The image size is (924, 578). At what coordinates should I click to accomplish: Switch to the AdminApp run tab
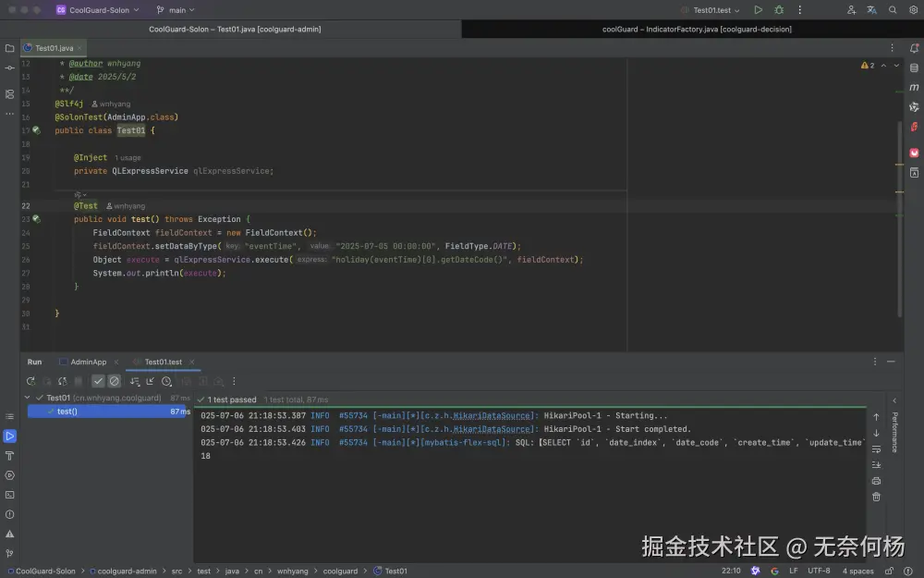pos(89,363)
